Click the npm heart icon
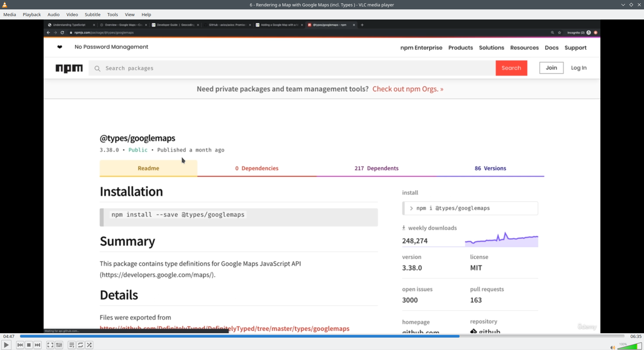Viewport: 644px width, 350px height. 60,47
